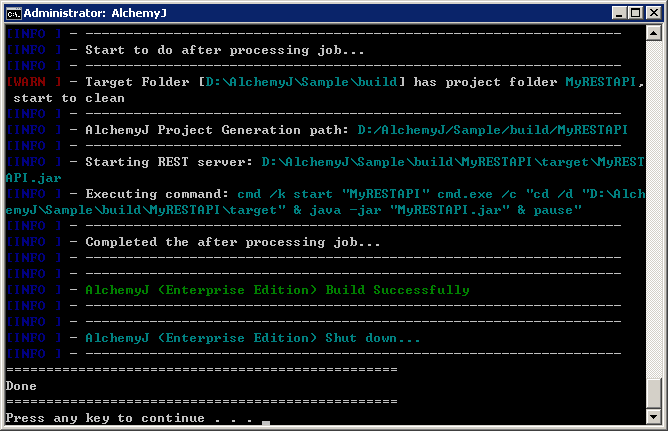Click the "Shut down..." message line
The width and height of the screenshot is (668, 431).
(253, 338)
